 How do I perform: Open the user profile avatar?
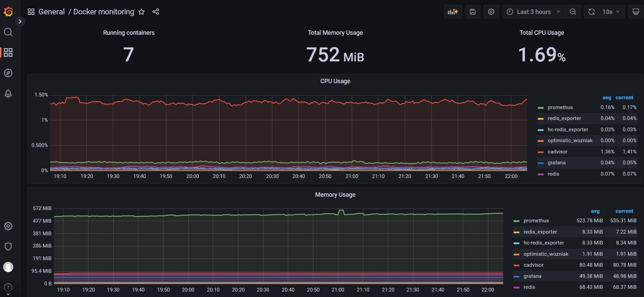click(x=8, y=267)
